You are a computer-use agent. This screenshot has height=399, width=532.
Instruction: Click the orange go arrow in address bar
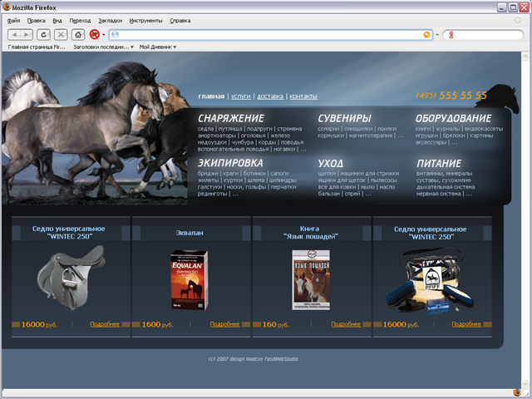pyautogui.click(x=426, y=35)
